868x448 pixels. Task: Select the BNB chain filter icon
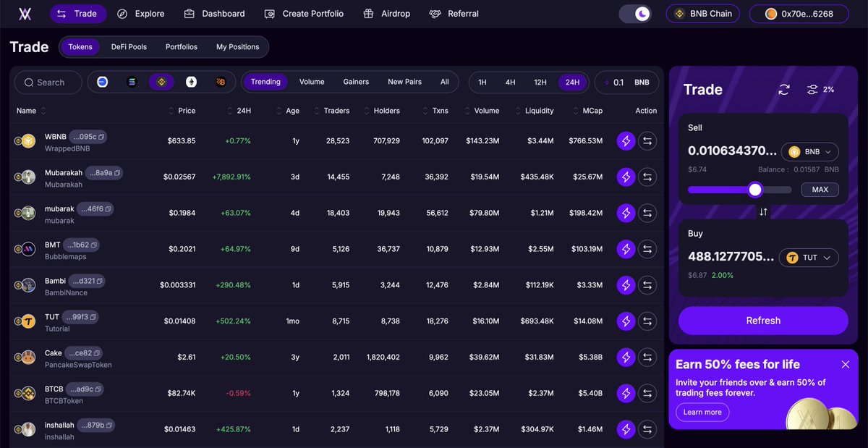(161, 83)
